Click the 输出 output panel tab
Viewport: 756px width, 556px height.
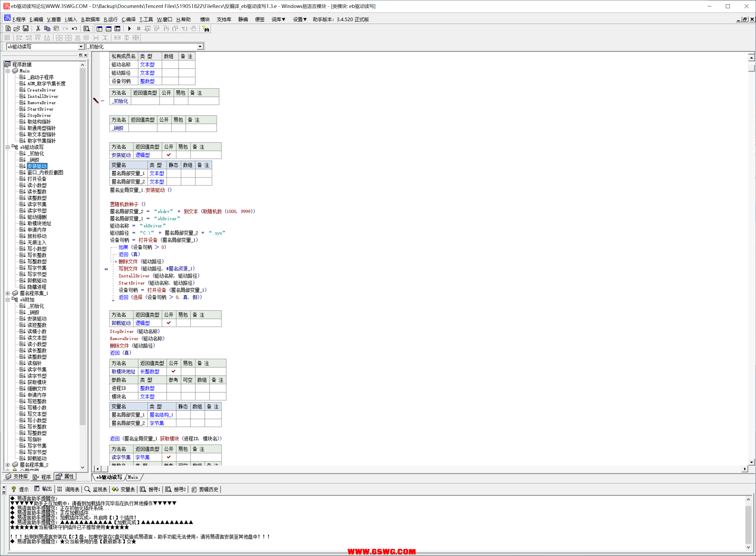[43, 489]
